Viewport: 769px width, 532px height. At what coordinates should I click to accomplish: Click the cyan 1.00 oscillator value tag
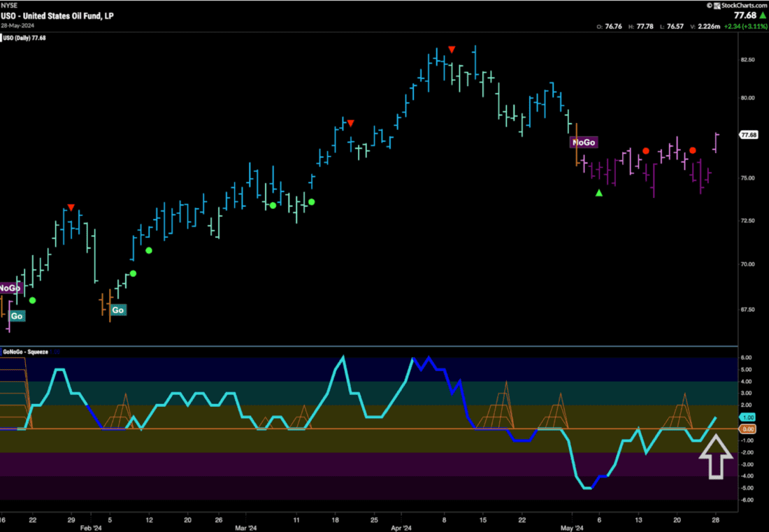(x=747, y=417)
